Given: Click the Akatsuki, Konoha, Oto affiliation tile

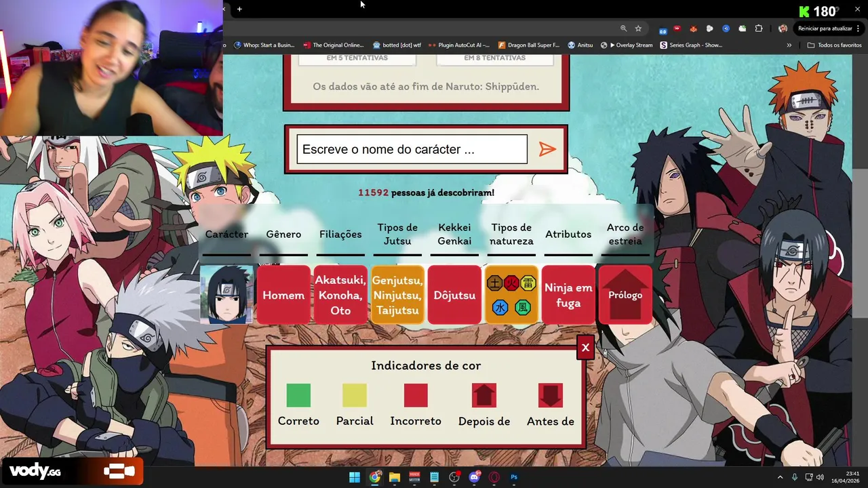Looking at the screenshot, I should point(340,295).
